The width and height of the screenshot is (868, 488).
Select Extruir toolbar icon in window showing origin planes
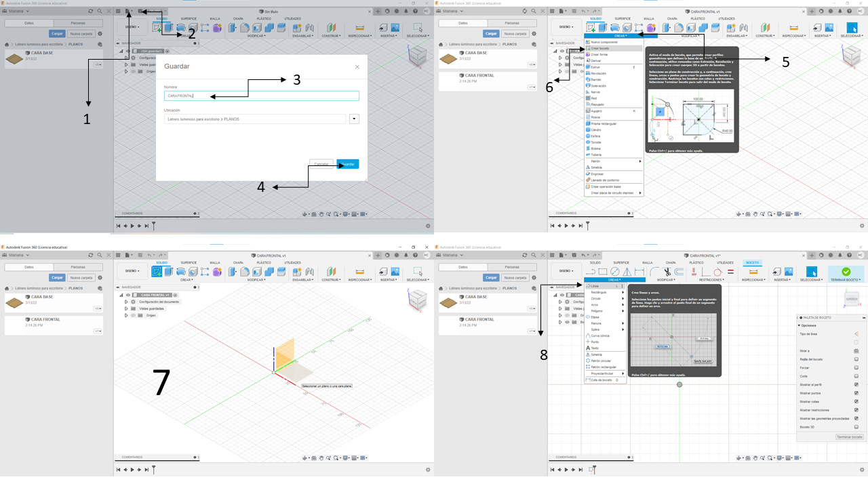point(169,272)
